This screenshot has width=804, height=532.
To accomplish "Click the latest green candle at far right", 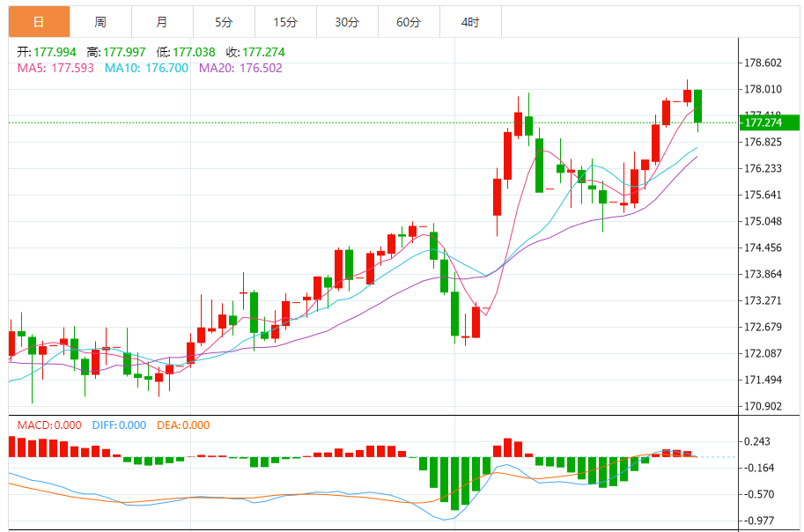I will (697, 106).
